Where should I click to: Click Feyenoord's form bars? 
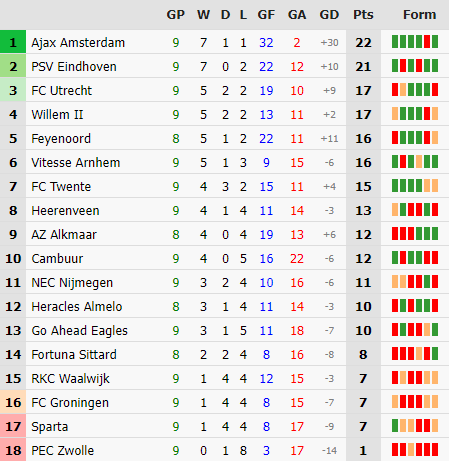point(415,138)
